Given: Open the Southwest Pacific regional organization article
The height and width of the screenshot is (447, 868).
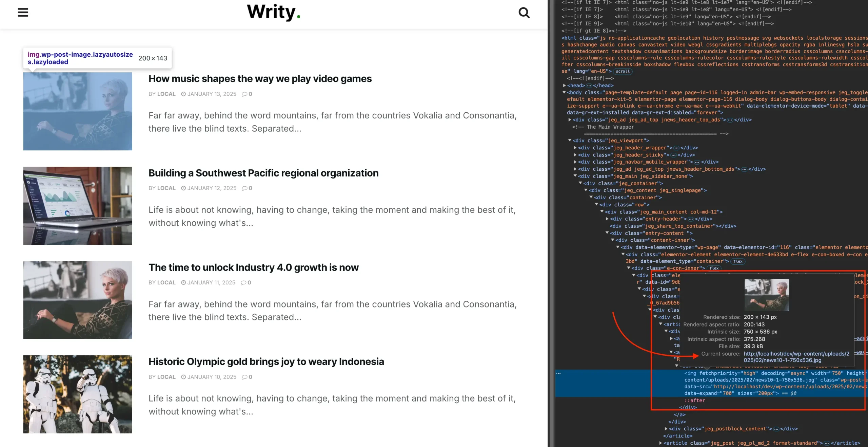Looking at the screenshot, I should (x=263, y=173).
